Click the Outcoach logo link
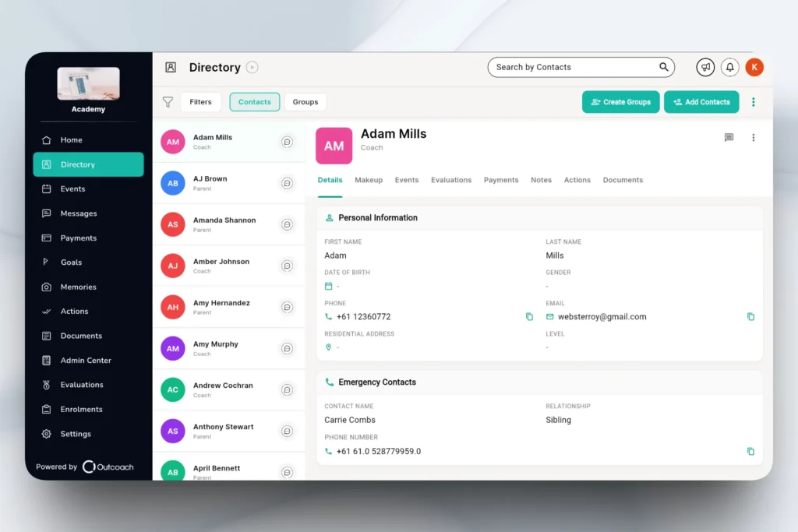 pyautogui.click(x=108, y=467)
